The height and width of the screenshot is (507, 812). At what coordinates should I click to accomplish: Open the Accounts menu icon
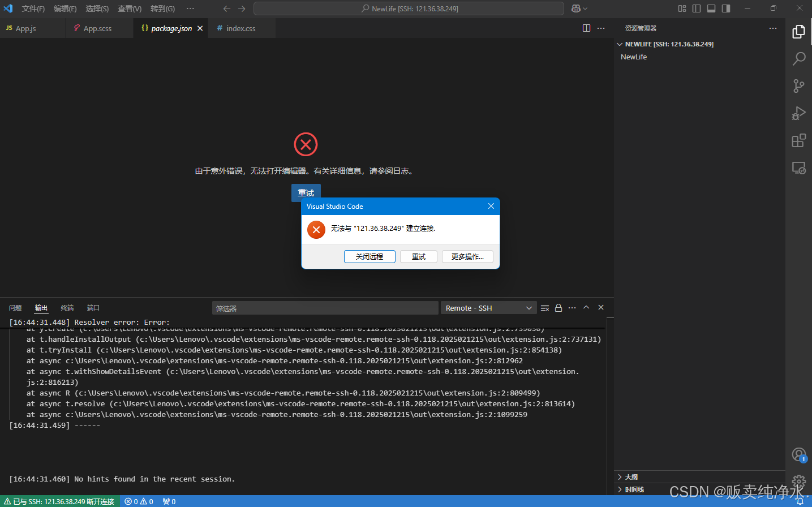pyautogui.click(x=798, y=454)
